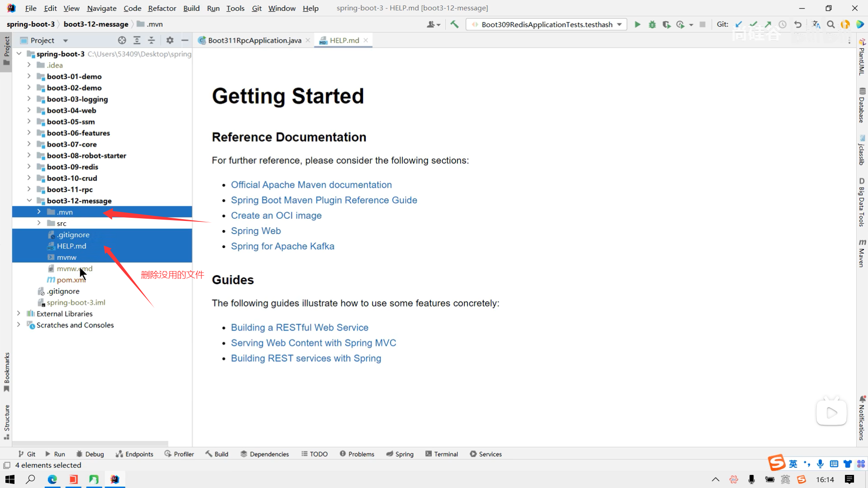The height and width of the screenshot is (488, 868).
Task: Build project with hammer icon
Action: 454,24
